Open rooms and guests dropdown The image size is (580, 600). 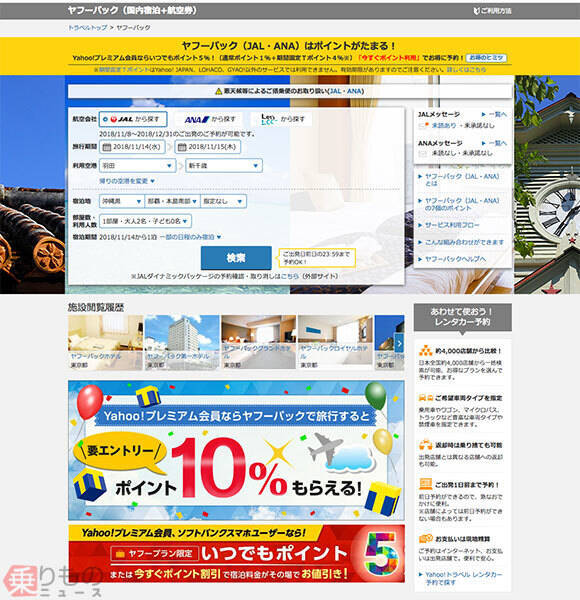click(145, 221)
